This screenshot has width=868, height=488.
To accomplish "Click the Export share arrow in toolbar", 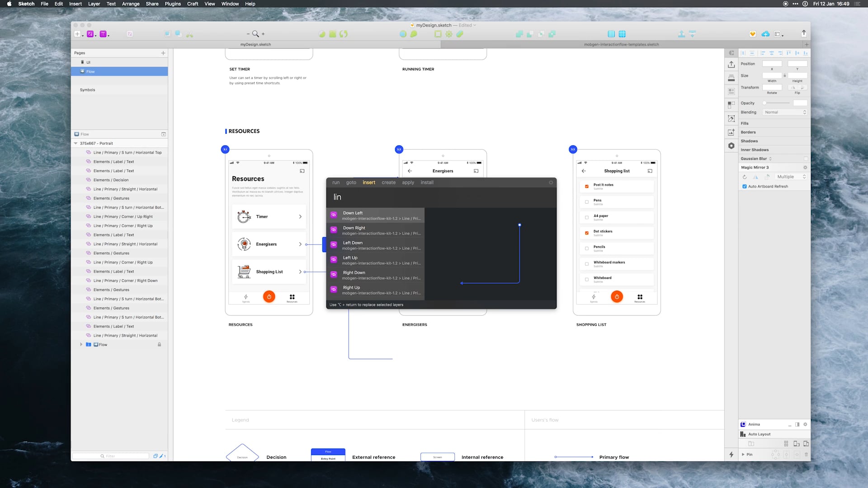I will (804, 33).
